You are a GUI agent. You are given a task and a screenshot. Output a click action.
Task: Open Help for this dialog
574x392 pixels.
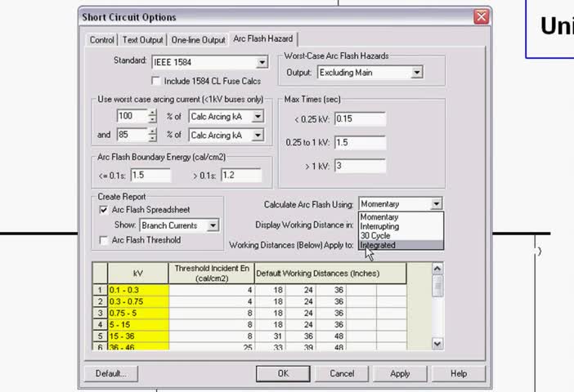point(459,373)
